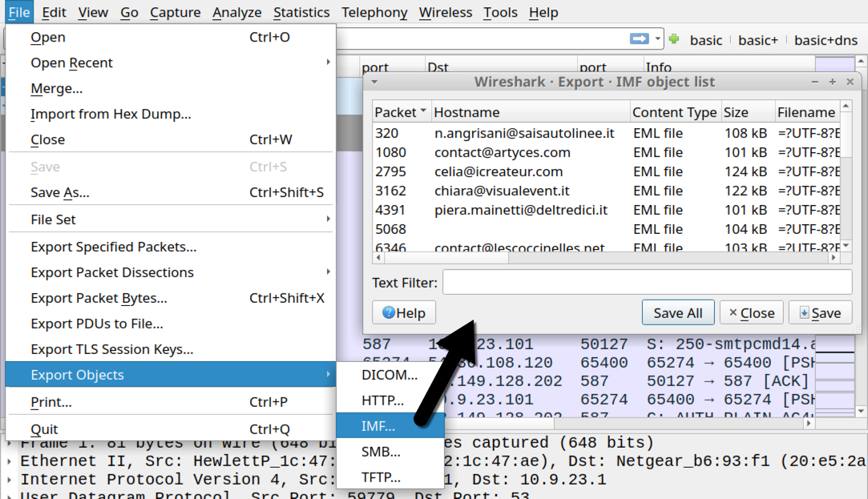Choose Open from the File menu
Screen dimensions: 868x499
[x=171, y=37]
